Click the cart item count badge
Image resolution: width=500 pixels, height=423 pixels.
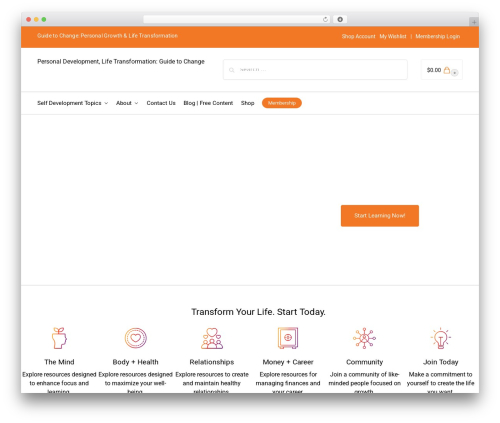click(x=455, y=73)
